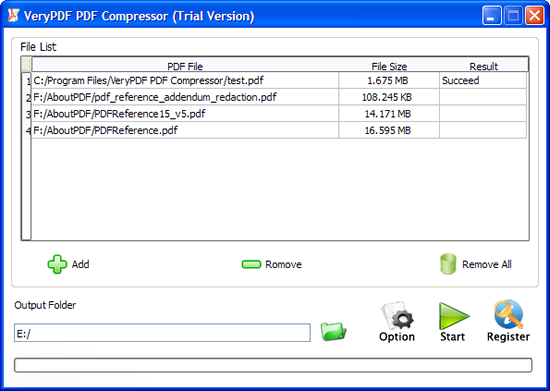Click the green minus Romove icon

(251, 264)
